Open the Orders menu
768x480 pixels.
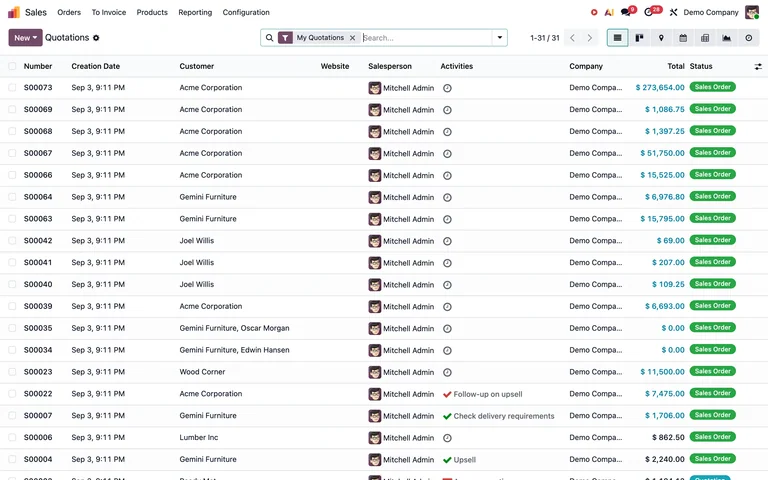(x=69, y=12)
